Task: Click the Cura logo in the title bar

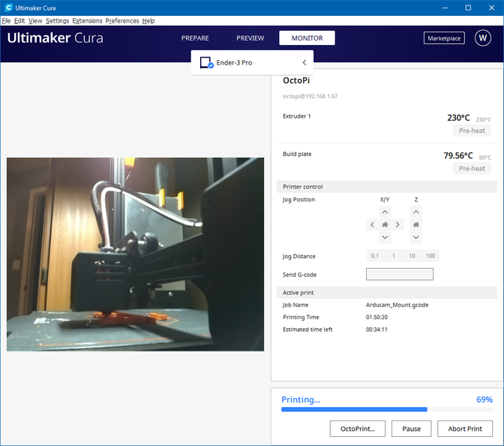Action: [x=8, y=8]
